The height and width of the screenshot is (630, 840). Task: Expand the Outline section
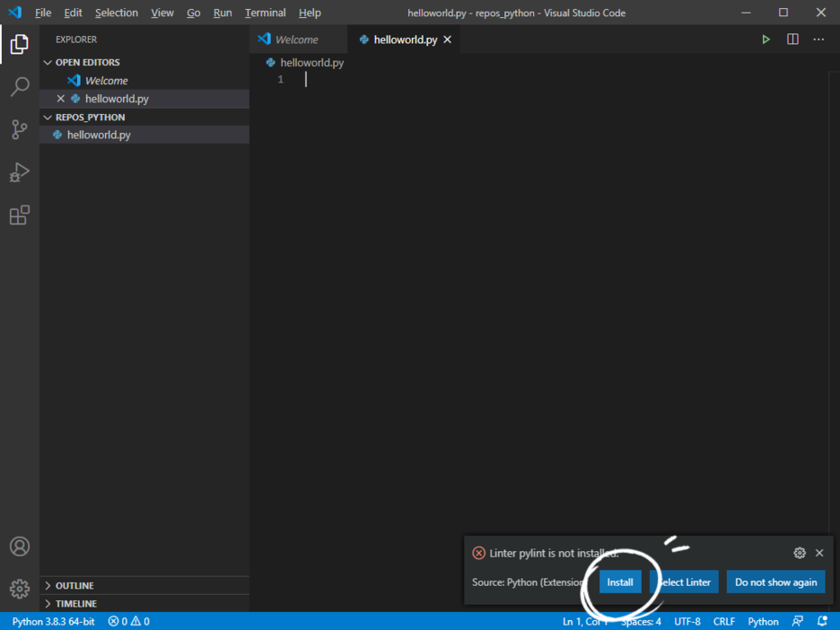pyautogui.click(x=48, y=585)
